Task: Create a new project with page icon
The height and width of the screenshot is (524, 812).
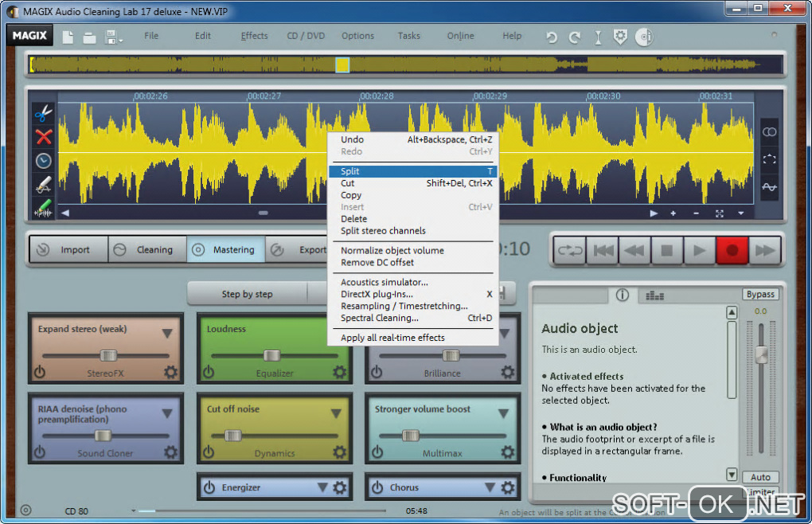Action: click(x=68, y=37)
